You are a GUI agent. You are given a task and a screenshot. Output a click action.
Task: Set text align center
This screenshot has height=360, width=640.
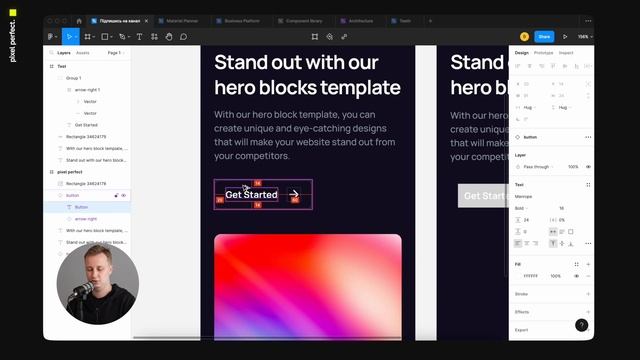point(527,243)
